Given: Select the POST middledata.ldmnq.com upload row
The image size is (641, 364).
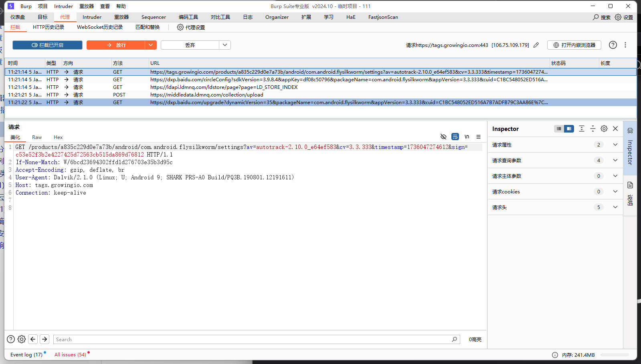Looking at the screenshot, I should pos(321,95).
